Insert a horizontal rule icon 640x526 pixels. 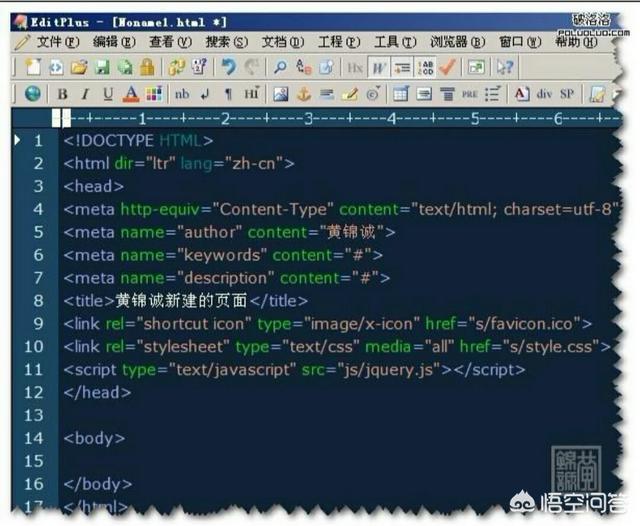tap(327, 94)
